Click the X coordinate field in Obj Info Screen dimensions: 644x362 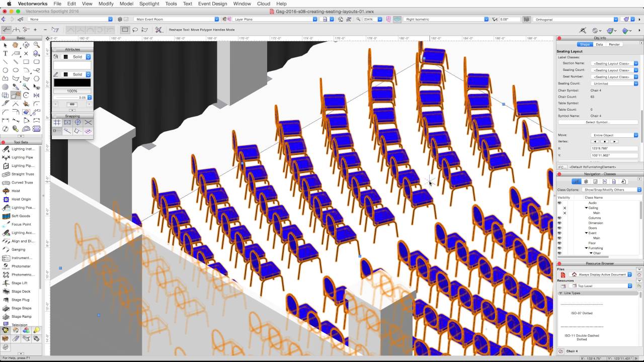point(615,148)
